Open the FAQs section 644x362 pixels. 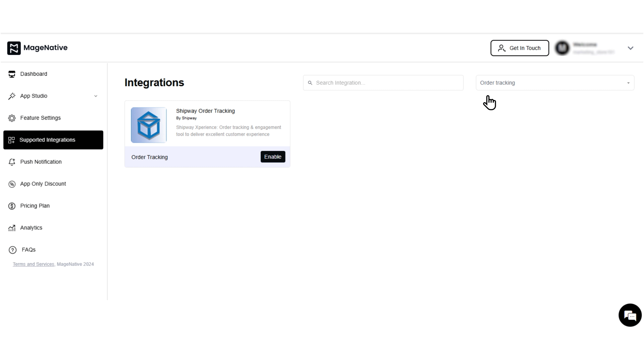pos(29,249)
